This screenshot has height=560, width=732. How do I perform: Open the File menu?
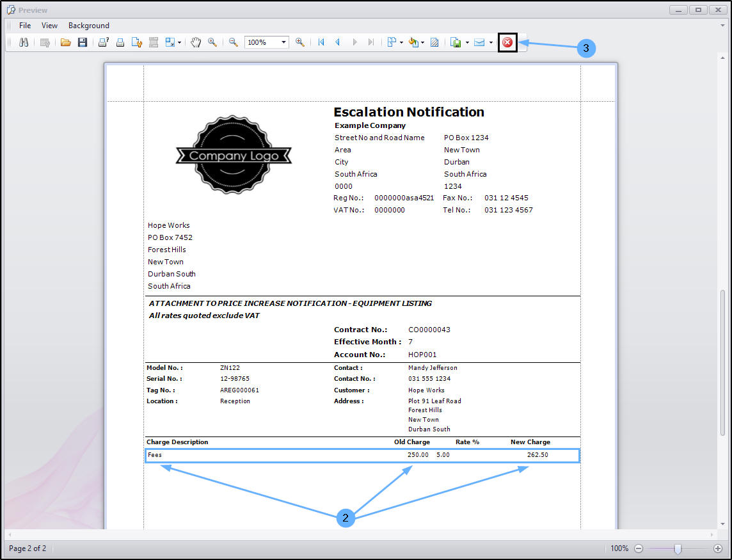pyautogui.click(x=25, y=26)
